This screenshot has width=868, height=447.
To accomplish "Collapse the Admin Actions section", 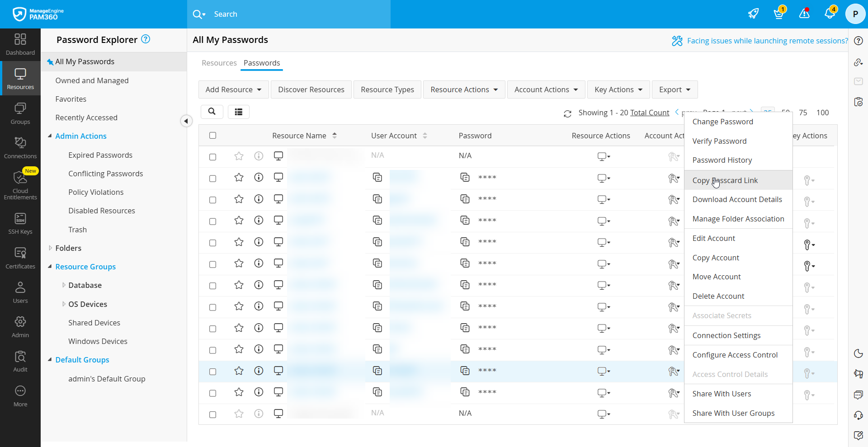I will 50,136.
